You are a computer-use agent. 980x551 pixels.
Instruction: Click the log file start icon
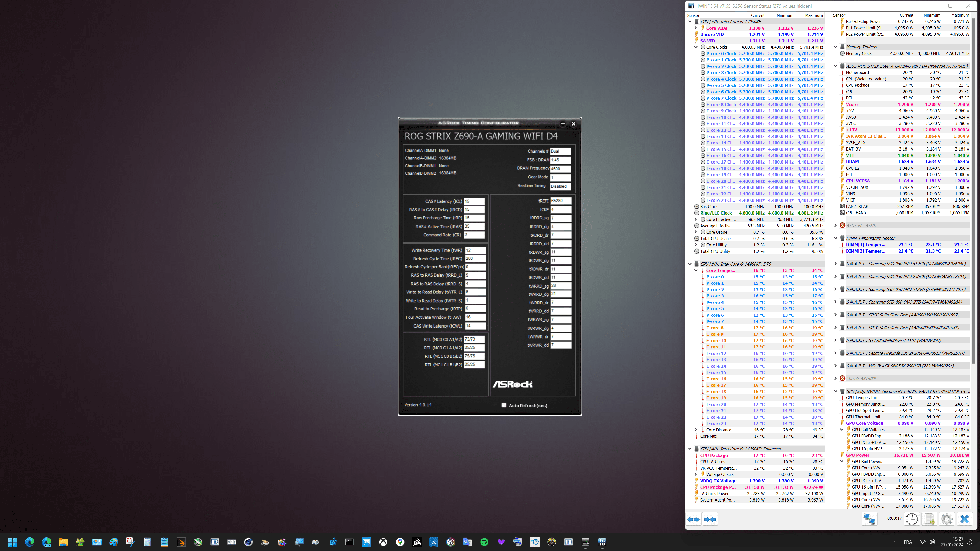[929, 519]
